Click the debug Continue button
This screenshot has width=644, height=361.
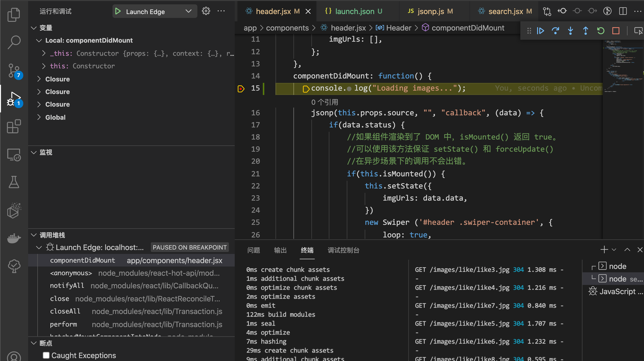540,31
